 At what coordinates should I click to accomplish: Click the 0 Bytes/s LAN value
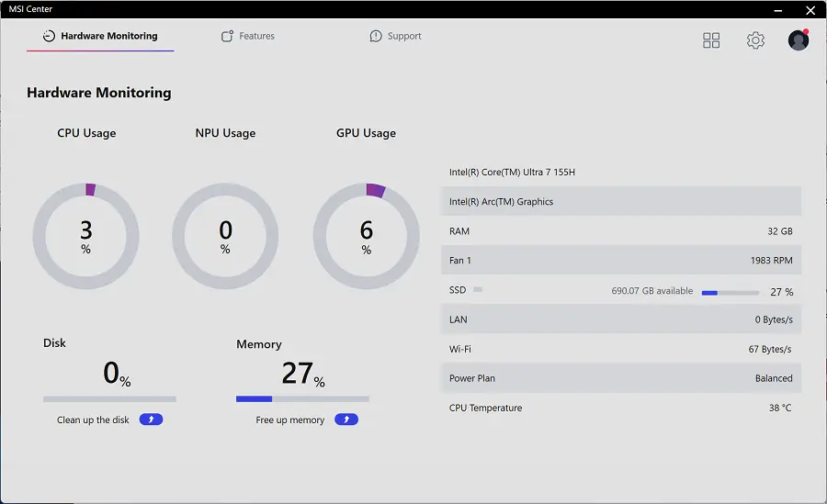tap(774, 319)
